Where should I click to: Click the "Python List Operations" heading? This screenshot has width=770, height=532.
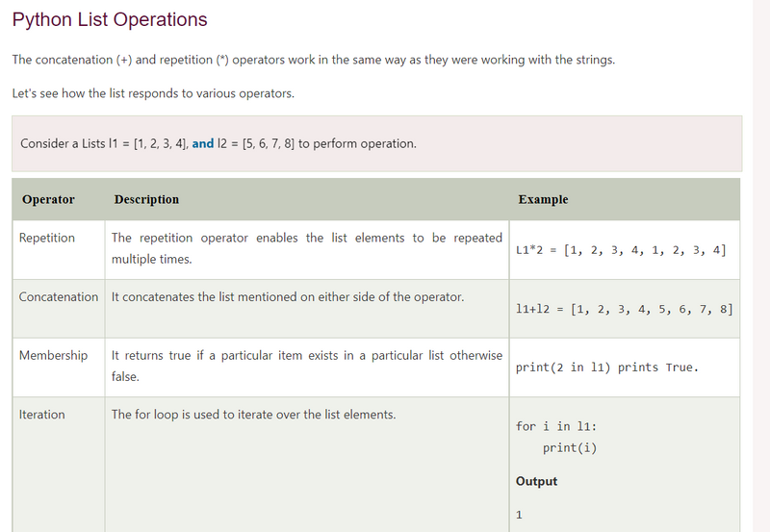(110, 19)
